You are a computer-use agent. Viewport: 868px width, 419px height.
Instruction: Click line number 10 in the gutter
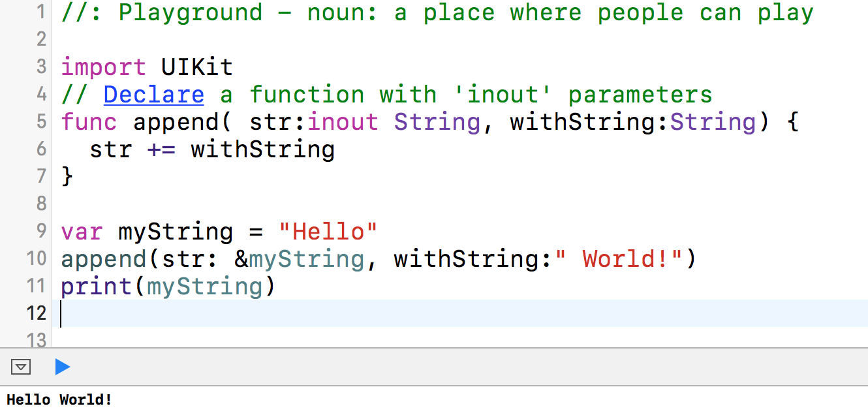35,259
